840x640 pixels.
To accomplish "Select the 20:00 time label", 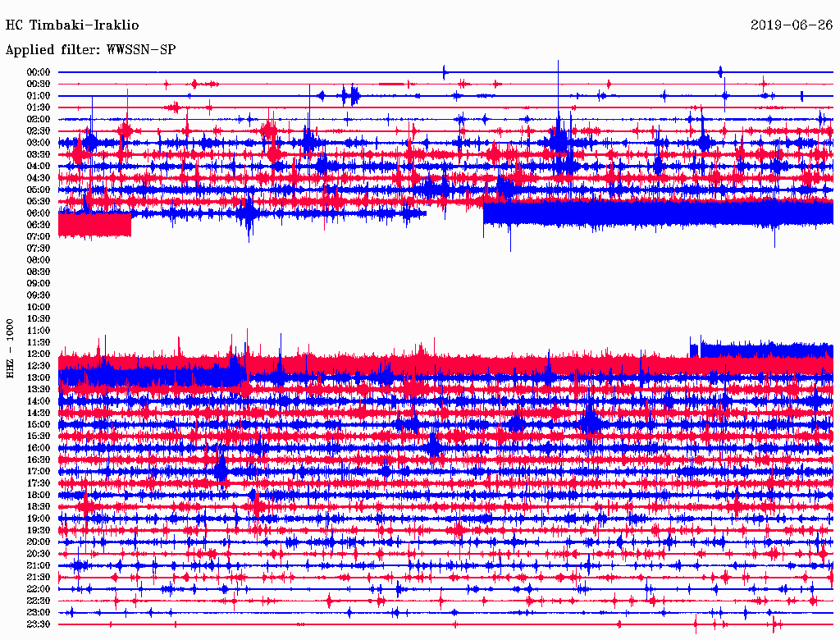I will pos(39,542).
